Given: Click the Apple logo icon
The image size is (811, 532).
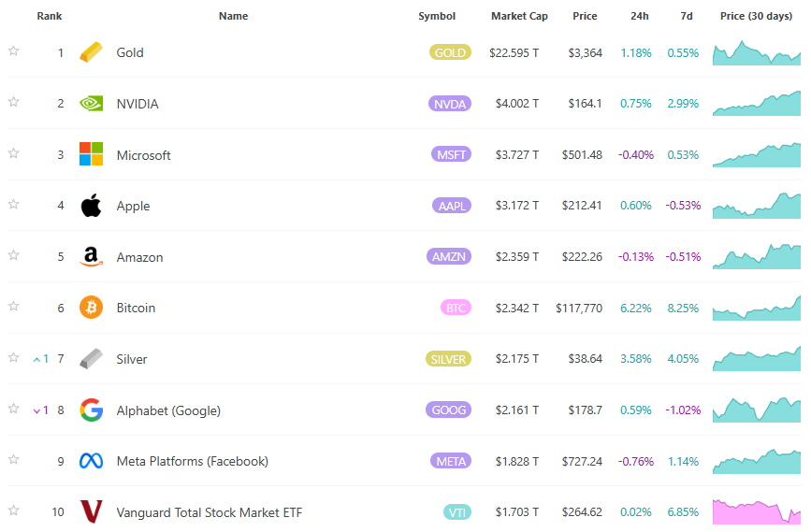Looking at the screenshot, I should click(x=91, y=206).
